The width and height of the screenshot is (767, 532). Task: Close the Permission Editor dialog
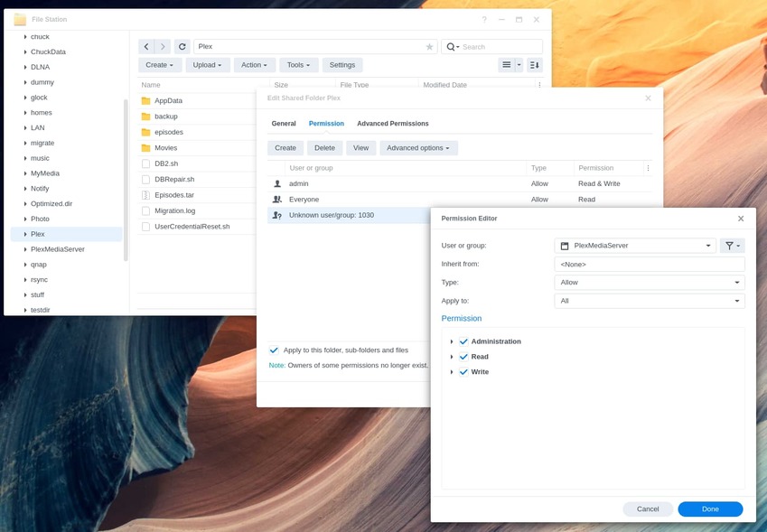point(741,219)
